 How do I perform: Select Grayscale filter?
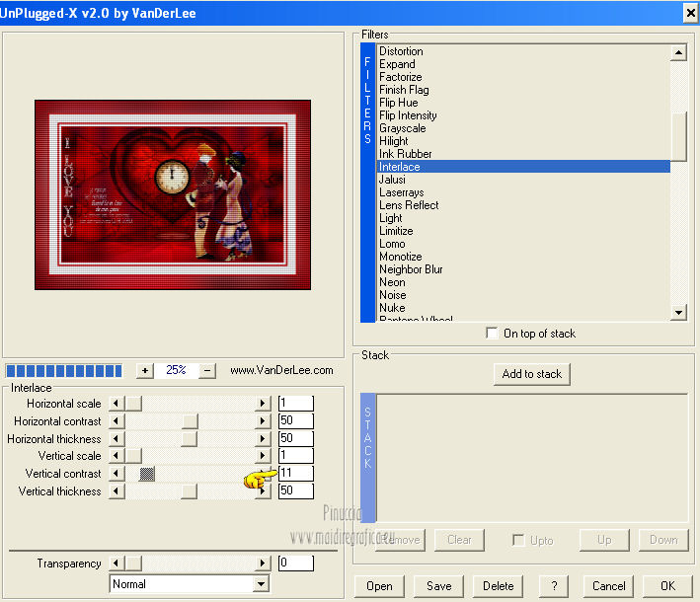point(523,128)
